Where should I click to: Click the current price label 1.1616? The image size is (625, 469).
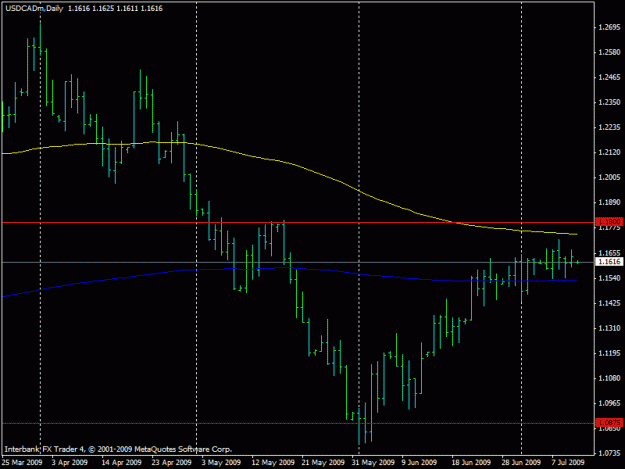pyautogui.click(x=609, y=262)
